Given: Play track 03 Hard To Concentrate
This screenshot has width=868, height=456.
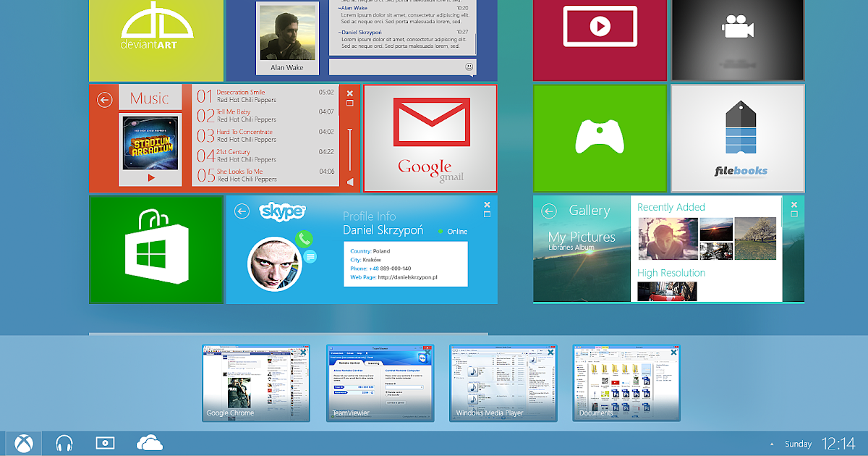Looking at the screenshot, I should [266, 136].
